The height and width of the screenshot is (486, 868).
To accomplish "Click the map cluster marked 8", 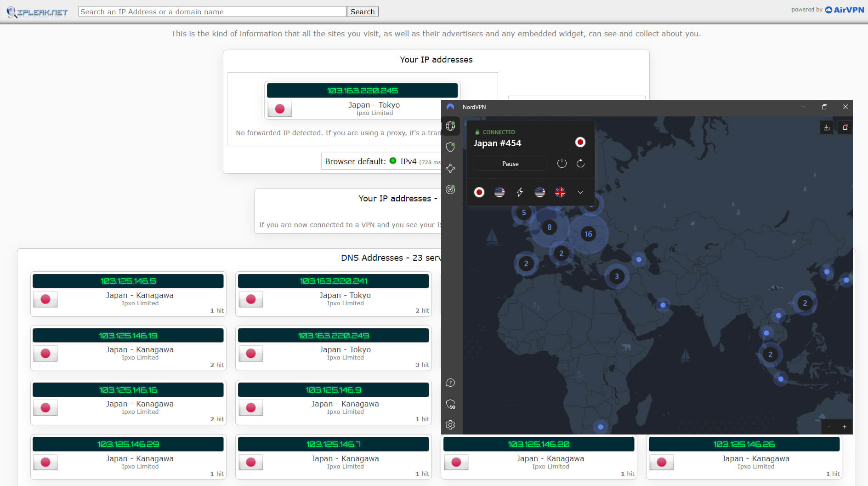I will [x=549, y=227].
